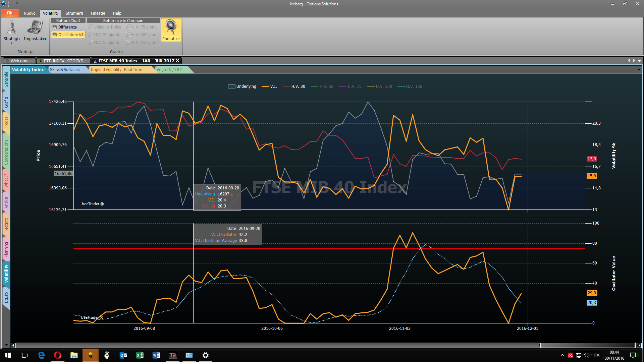Click the File button
The width and height of the screenshot is (644, 362).
(x=10, y=13)
